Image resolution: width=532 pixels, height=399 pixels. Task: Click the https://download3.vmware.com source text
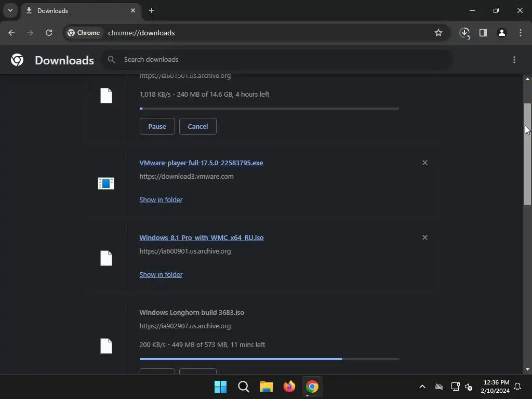[187, 177]
